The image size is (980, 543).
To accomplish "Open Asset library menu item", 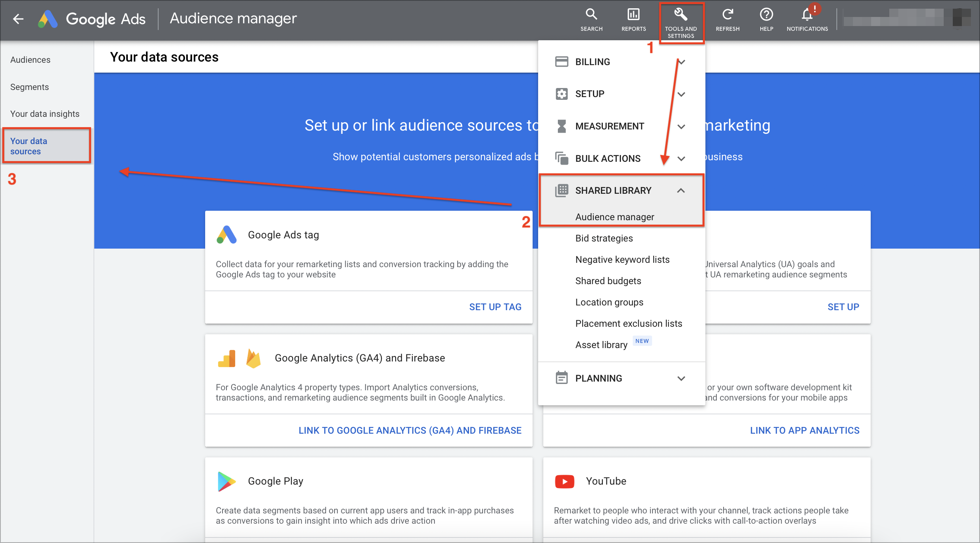I will (x=601, y=345).
